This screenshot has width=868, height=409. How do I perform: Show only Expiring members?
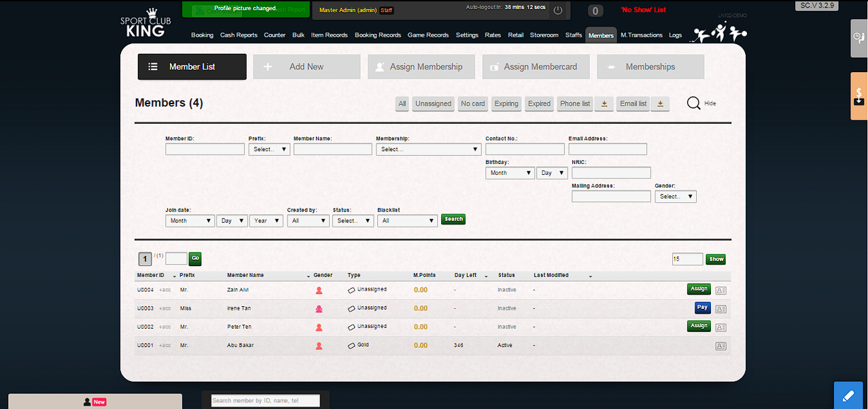point(506,103)
